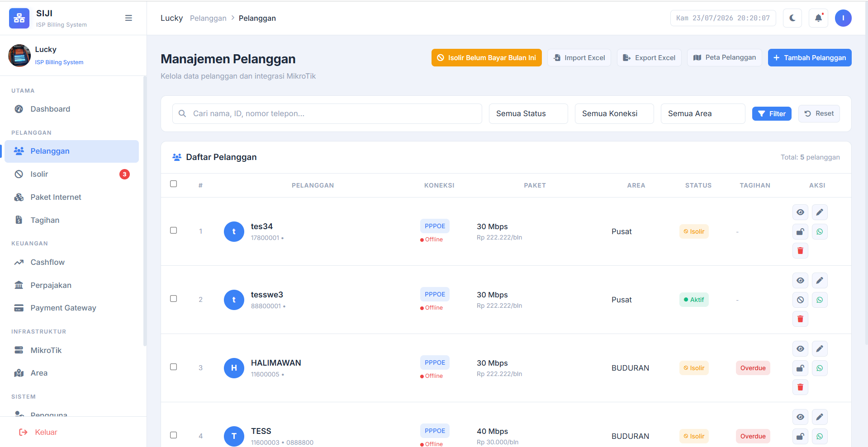Open Semua Status dropdown

click(x=528, y=113)
